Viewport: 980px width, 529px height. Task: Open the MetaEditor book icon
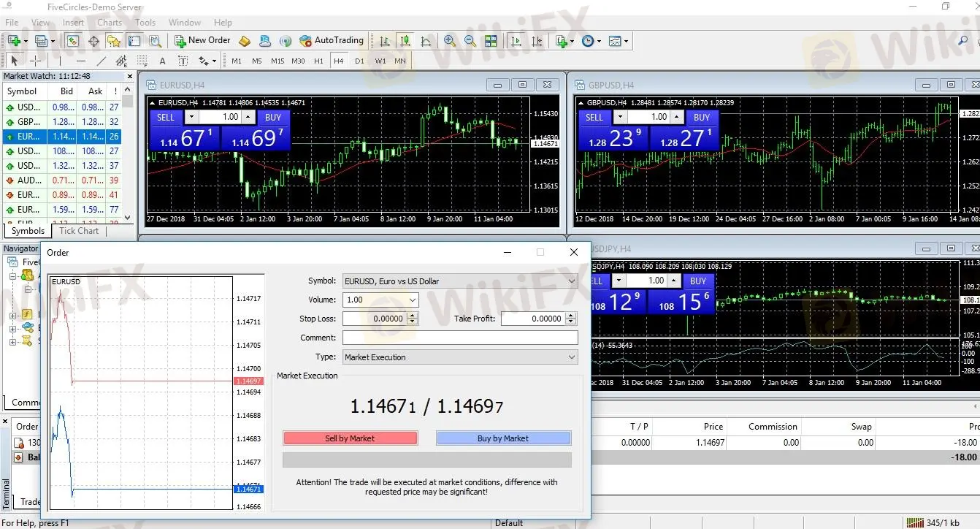tap(245, 42)
